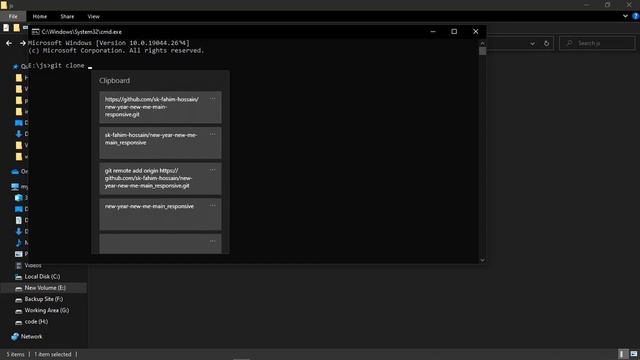
Task: Select New Volume (E:) drive
Action: click(44, 288)
